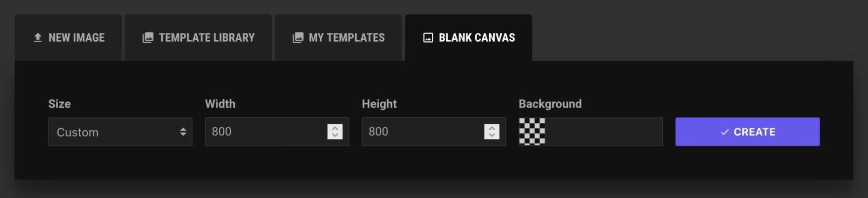868x198 pixels.
Task: Click the Size dropdown's up-down arrows
Action: tap(183, 132)
